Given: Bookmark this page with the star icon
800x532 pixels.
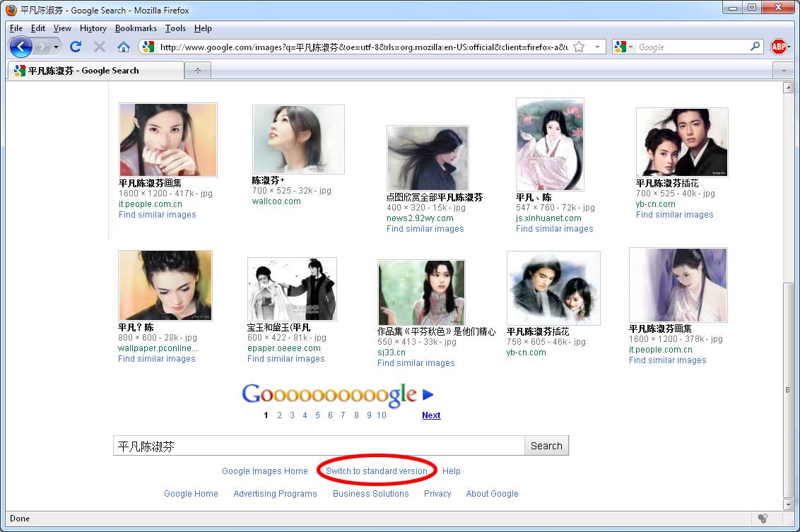Looking at the screenshot, I should [579, 47].
